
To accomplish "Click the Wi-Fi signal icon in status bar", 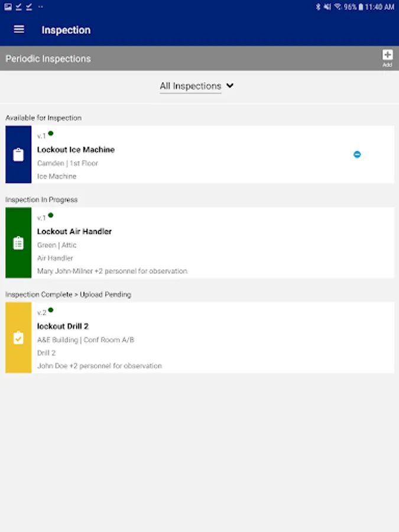I will click(338, 7).
